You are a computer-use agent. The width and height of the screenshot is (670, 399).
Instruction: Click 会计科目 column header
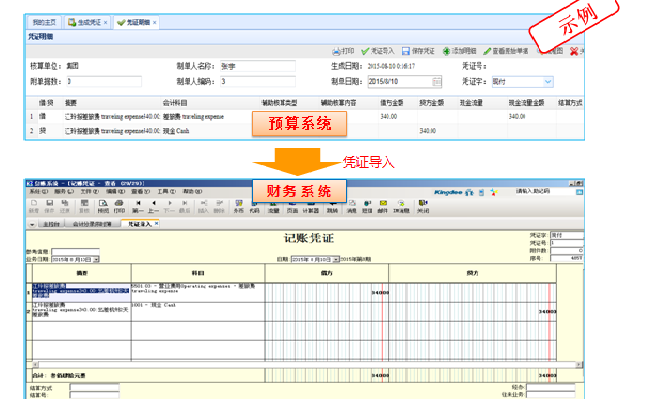(175, 103)
